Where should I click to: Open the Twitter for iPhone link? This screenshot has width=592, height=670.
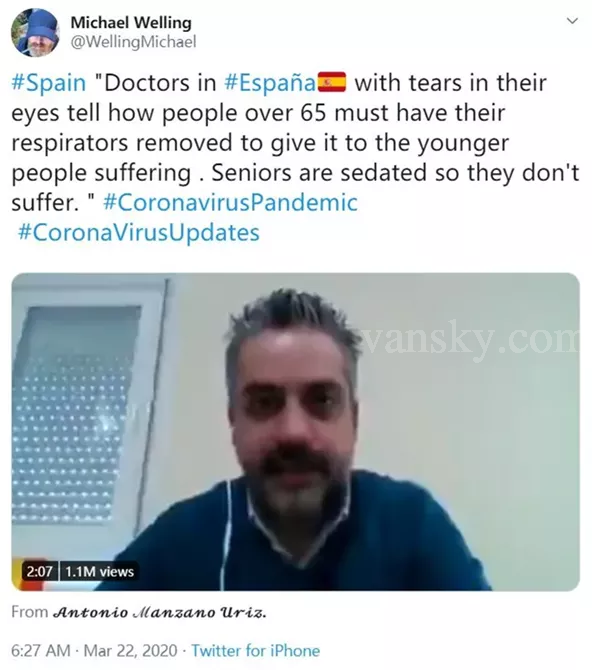[256, 650]
